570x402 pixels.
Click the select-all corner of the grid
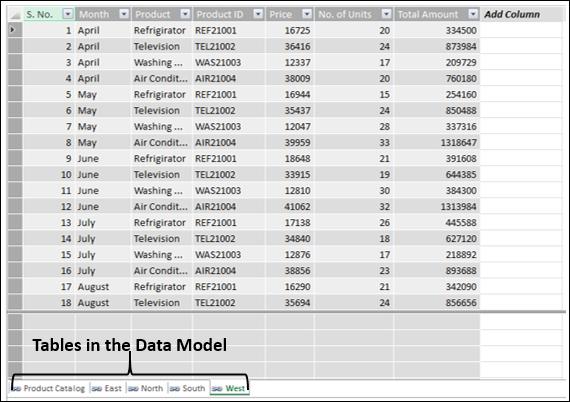(x=15, y=14)
